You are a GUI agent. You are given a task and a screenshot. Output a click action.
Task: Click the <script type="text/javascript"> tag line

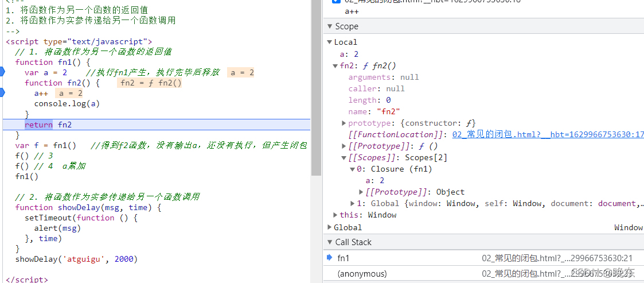[x=79, y=41]
